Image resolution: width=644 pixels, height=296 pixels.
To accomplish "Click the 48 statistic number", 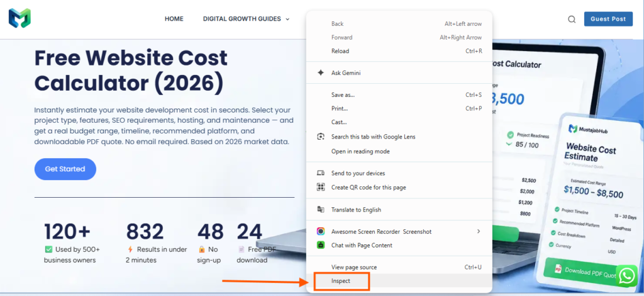I will coord(211,232).
